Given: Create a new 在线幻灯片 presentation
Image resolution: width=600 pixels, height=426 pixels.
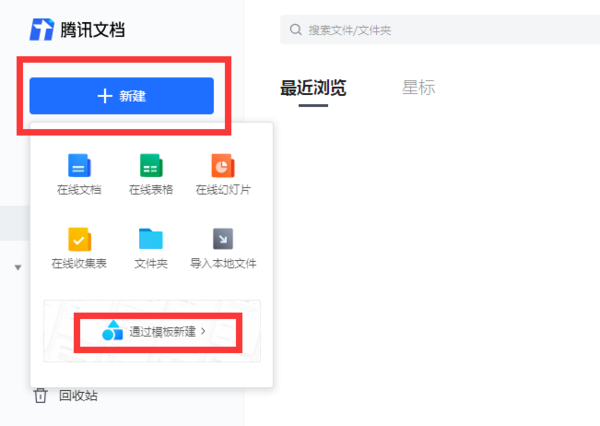Looking at the screenshot, I should pyautogui.click(x=223, y=174).
